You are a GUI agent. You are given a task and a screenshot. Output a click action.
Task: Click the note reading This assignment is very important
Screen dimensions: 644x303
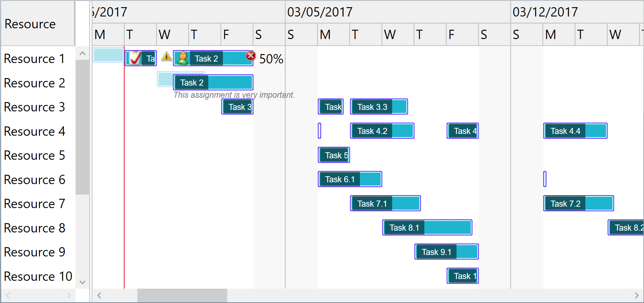click(x=234, y=95)
